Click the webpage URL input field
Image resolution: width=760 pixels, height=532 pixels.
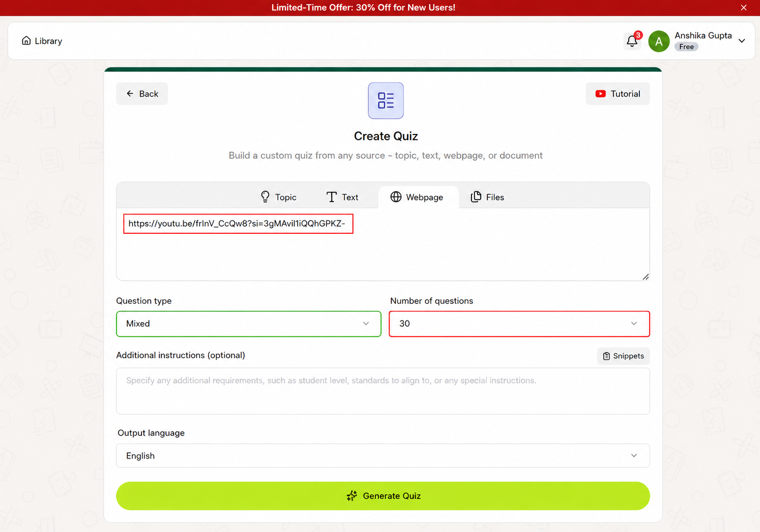pyautogui.click(x=383, y=244)
